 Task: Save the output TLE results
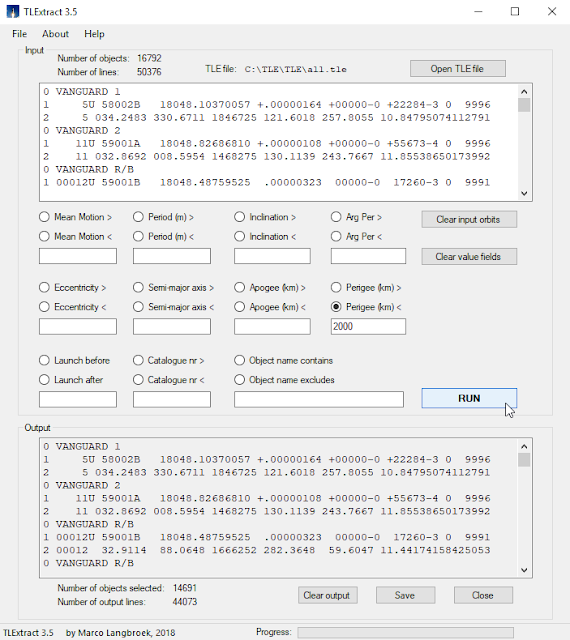pos(405,595)
